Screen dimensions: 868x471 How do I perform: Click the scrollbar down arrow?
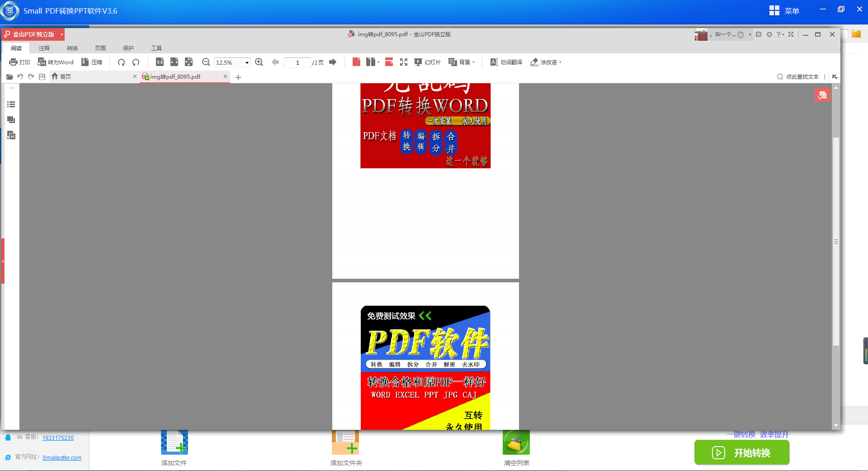[x=836, y=426]
